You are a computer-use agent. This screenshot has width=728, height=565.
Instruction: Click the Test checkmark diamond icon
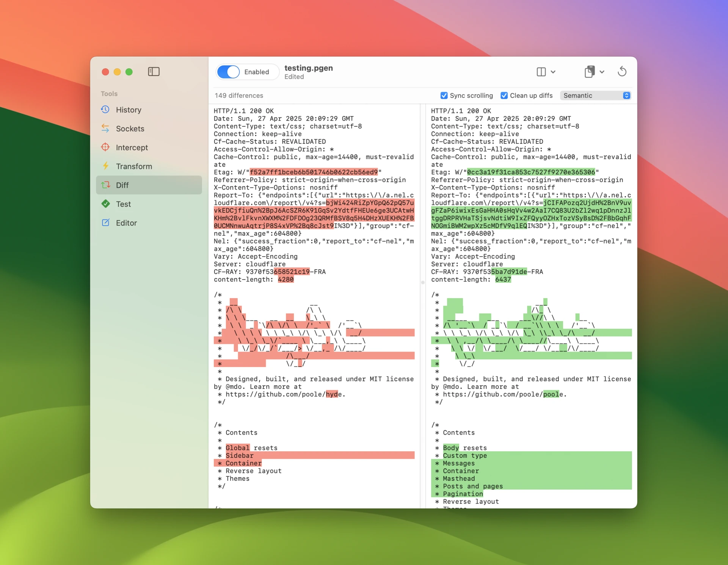(105, 204)
